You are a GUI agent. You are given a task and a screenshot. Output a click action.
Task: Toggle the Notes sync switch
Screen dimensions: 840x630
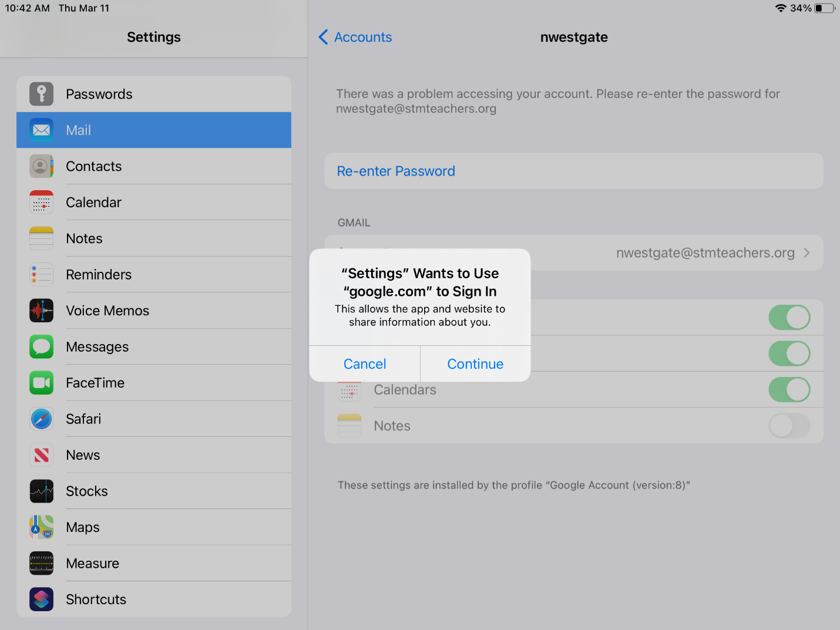click(x=789, y=426)
